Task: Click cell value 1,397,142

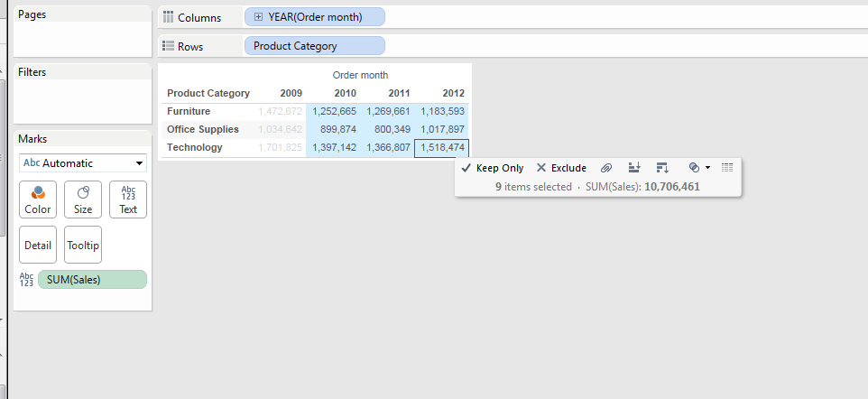Action: coord(335,147)
